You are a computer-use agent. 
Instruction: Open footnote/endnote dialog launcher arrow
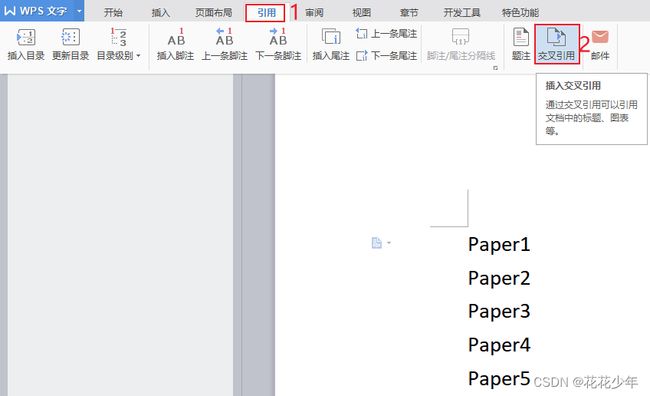click(x=495, y=68)
